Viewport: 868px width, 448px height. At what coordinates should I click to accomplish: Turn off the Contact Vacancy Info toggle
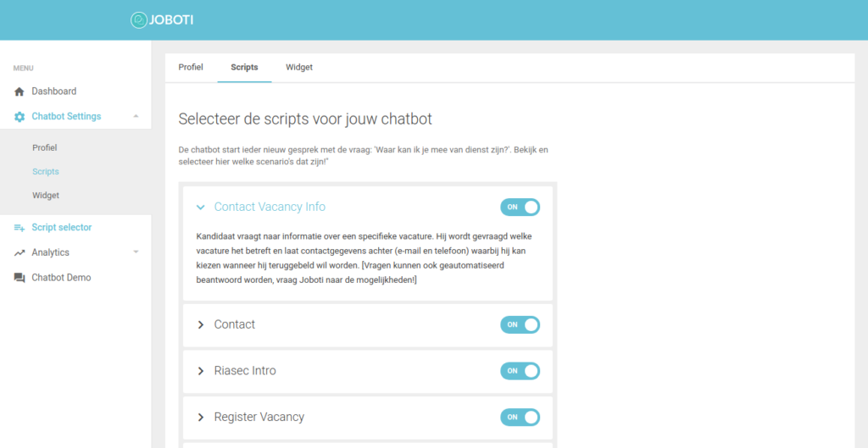tap(520, 207)
